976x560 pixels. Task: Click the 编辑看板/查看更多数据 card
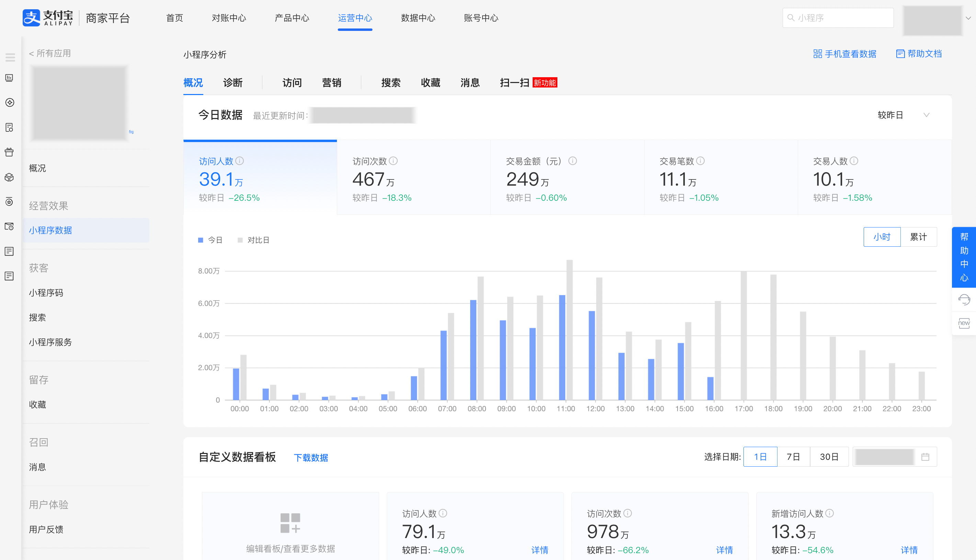click(291, 526)
